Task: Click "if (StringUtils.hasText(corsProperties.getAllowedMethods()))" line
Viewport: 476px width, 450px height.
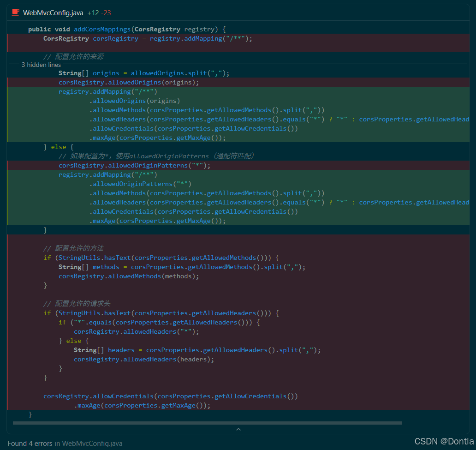Action: click(x=161, y=258)
